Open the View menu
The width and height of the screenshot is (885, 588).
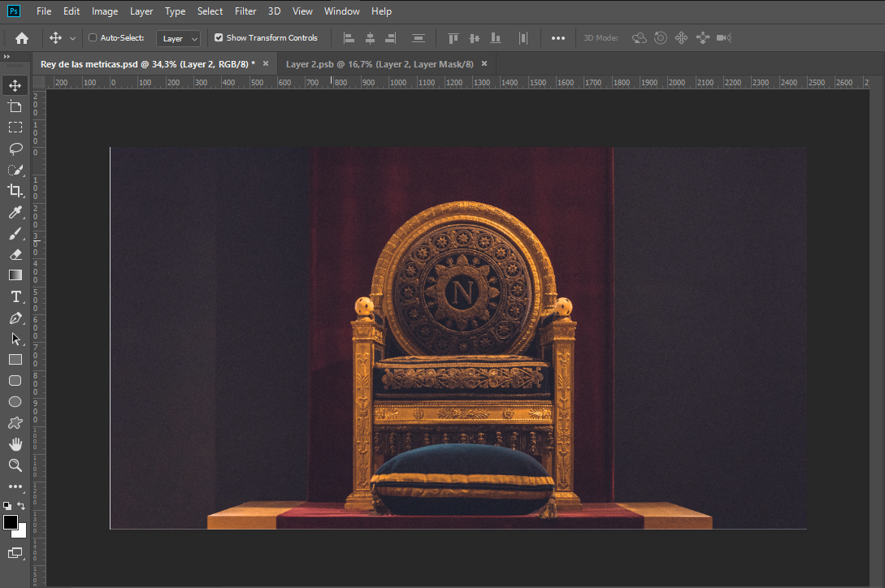click(x=302, y=11)
